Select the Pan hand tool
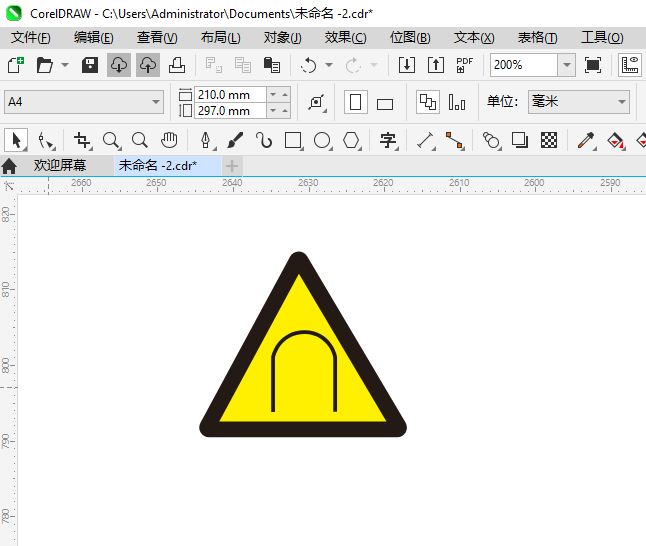 point(169,140)
